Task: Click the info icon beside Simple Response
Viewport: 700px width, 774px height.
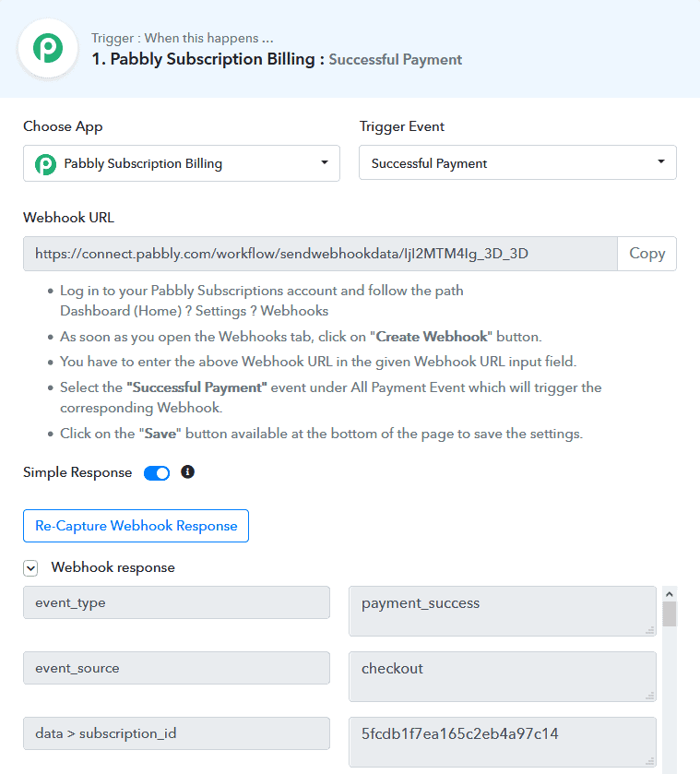Action: (187, 472)
